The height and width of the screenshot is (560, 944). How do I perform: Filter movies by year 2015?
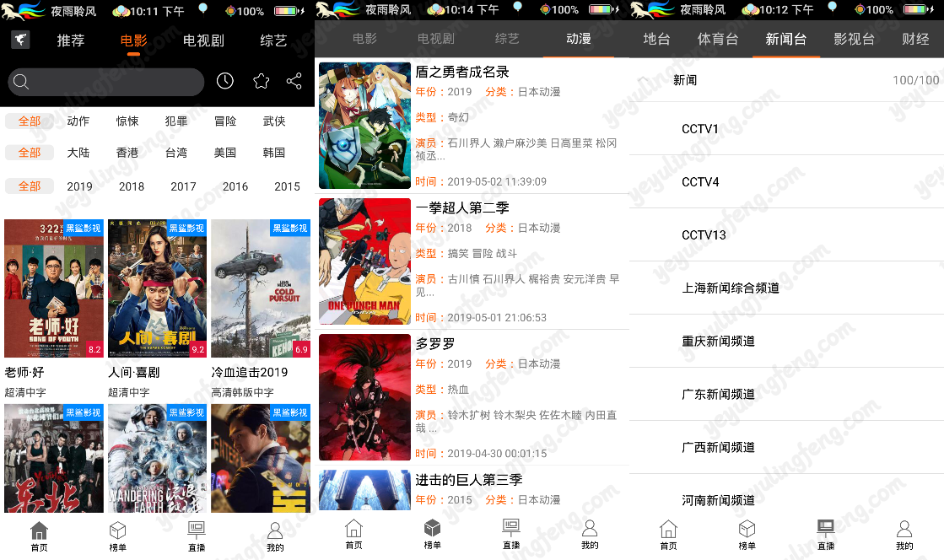point(287,186)
